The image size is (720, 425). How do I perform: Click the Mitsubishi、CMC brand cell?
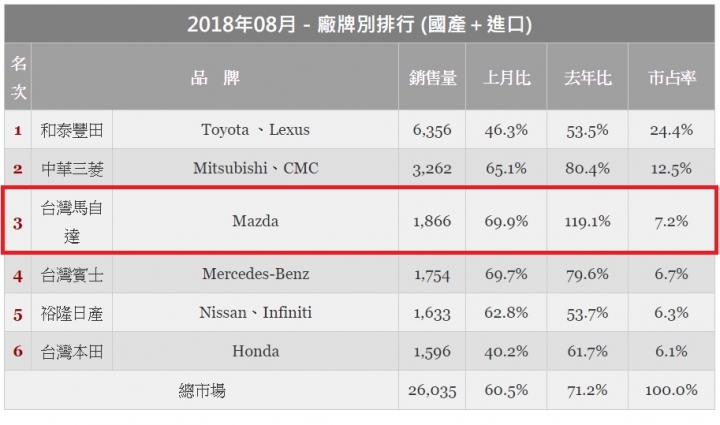click(x=255, y=168)
